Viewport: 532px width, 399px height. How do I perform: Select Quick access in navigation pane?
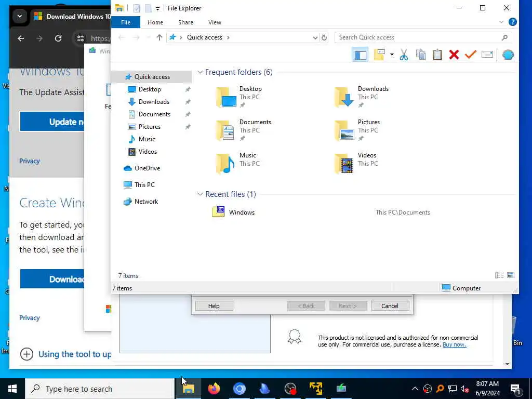tap(152, 77)
